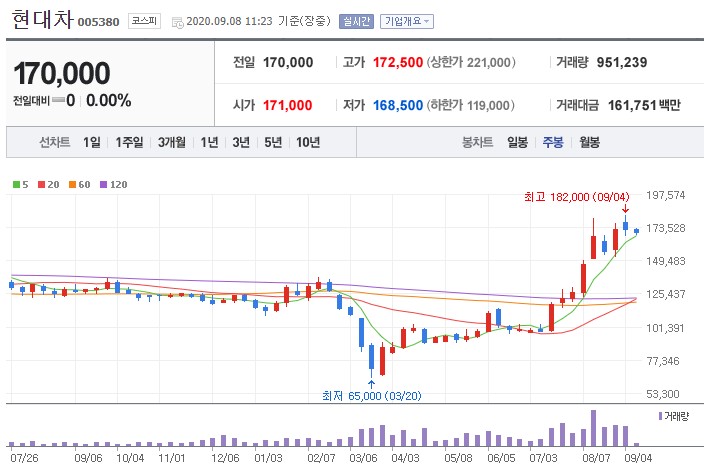Screen dimensions: 704x472
Task: Click the clock icon beside the date
Action: [x=178, y=22]
